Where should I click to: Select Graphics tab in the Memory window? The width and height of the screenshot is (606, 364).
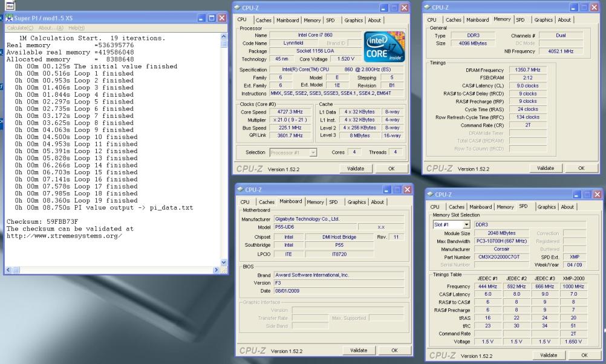[x=543, y=20]
